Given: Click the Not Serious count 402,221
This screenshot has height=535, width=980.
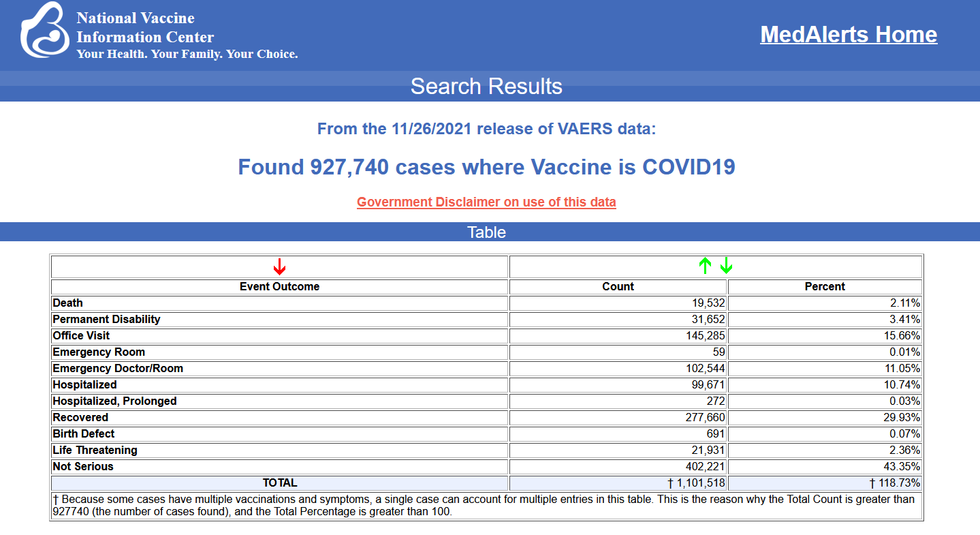Looking at the screenshot, I should pos(706,466).
